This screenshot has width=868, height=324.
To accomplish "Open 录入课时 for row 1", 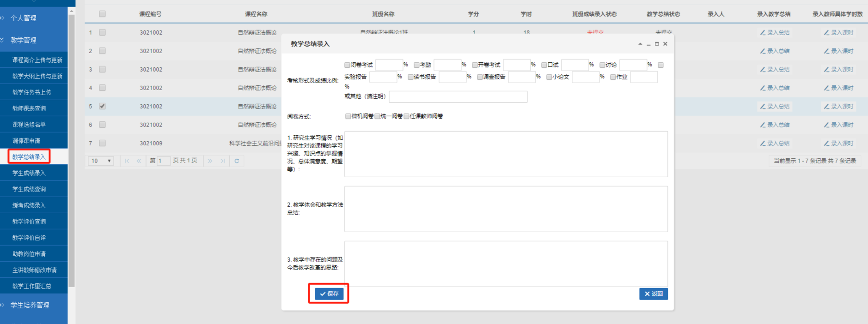I will click(x=839, y=32).
